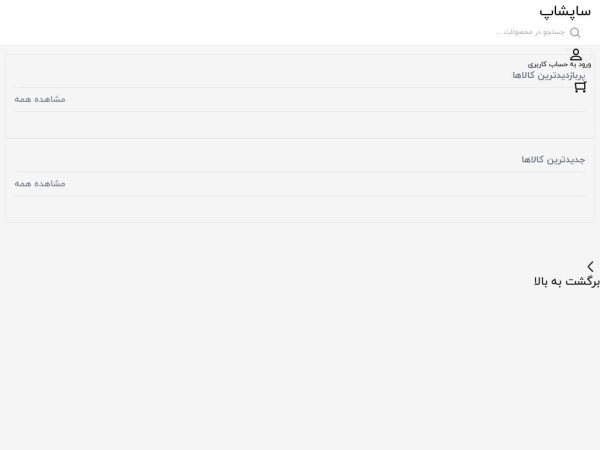Click the word 'کاربری' in the login label
The image size is (600, 450).
point(536,64)
